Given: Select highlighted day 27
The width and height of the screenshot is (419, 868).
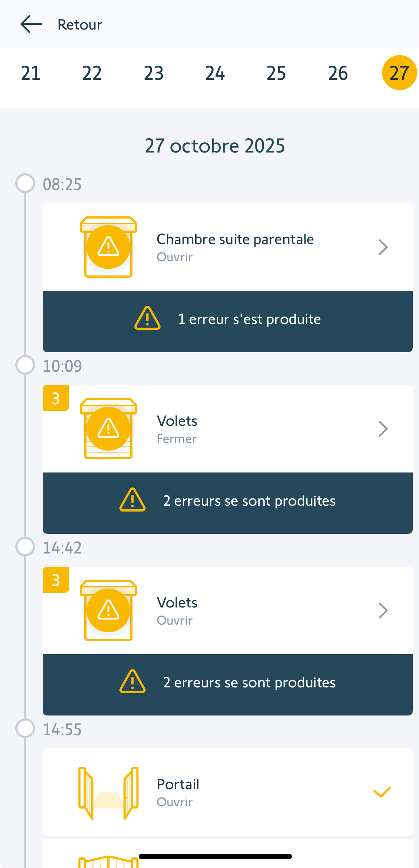Looking at the screenshot, I should (399, 73).
